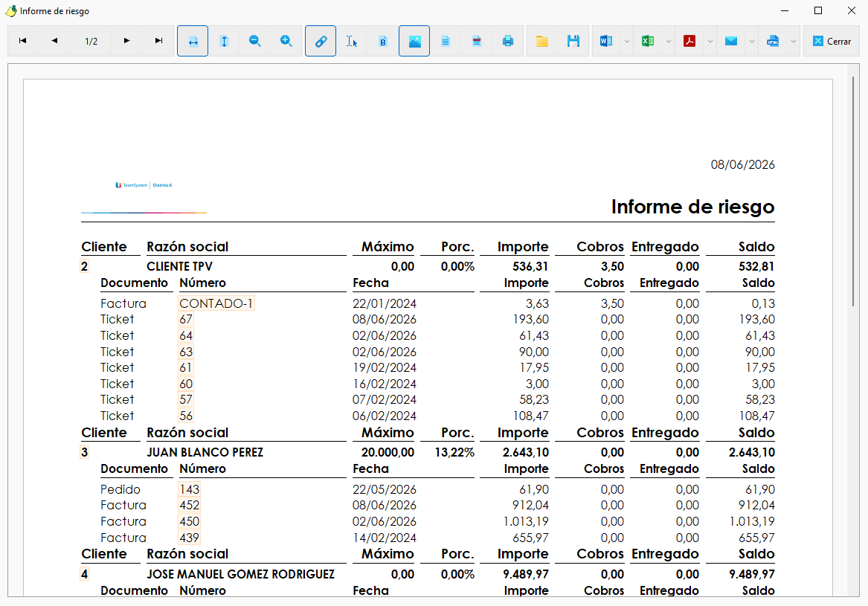
Task: Toggle the image display button
Action: pyautogui.click(x=414, y=41)
